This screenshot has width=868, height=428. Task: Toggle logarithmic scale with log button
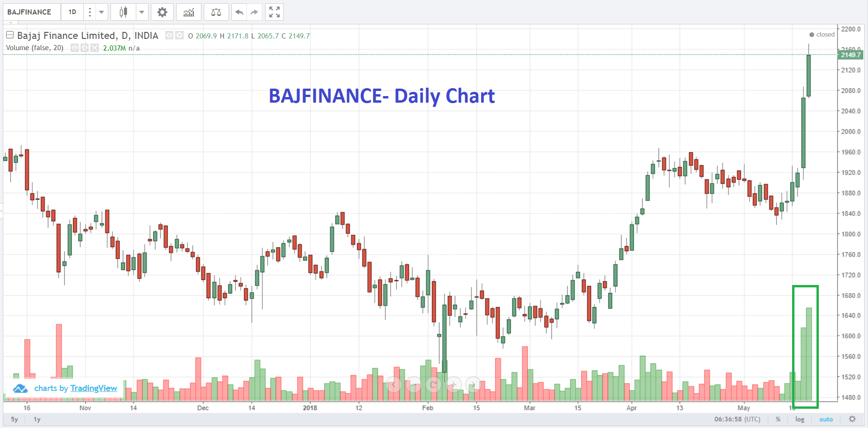point(800,420)
